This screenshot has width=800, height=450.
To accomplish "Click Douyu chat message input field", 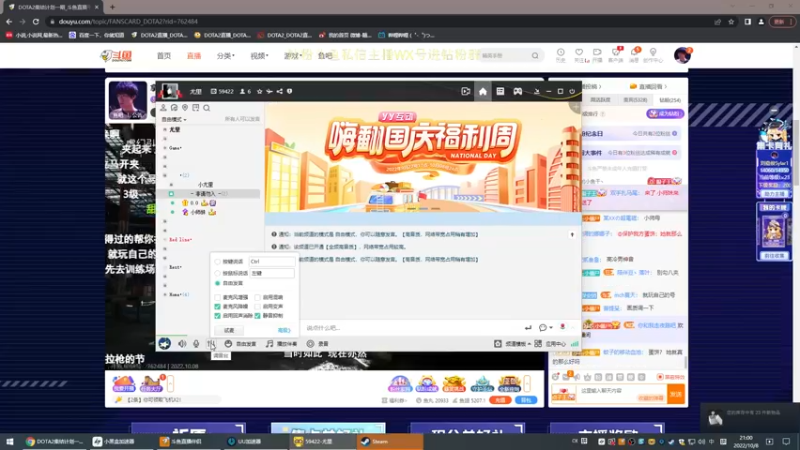I will [x=621, y=394].
